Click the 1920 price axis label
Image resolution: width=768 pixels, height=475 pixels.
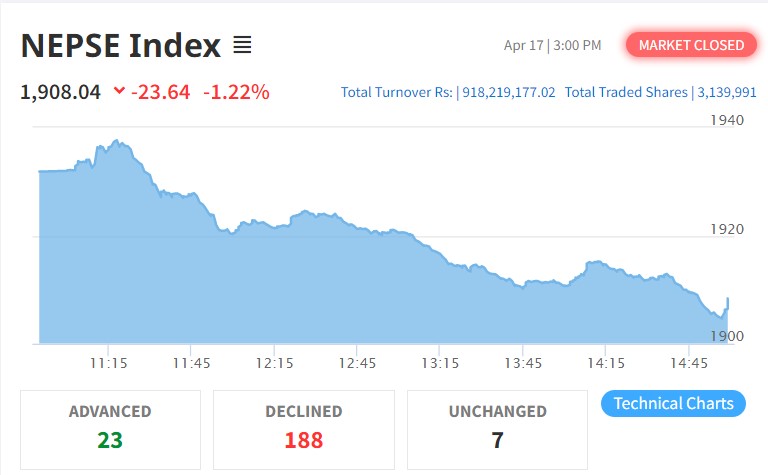pyautogui.click(x=727, y=229)
